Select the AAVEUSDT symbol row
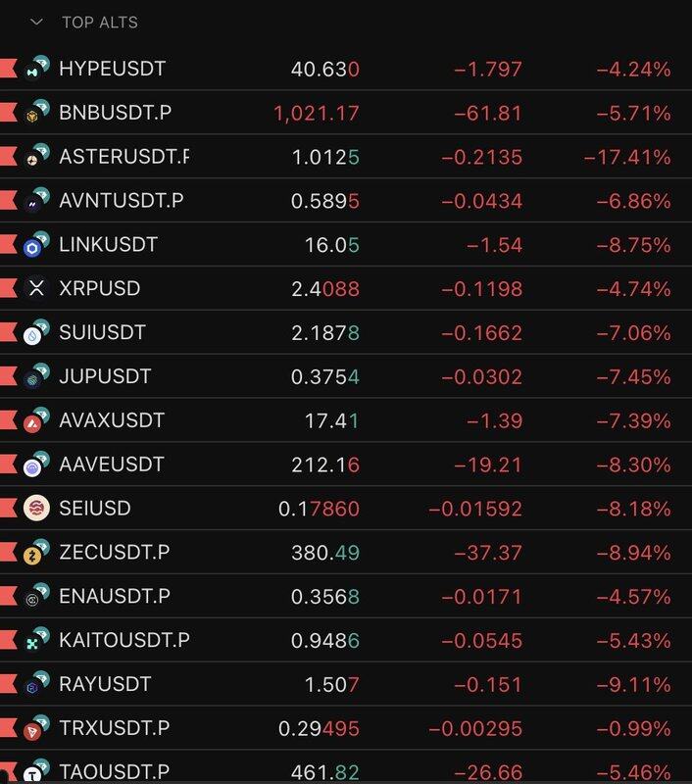The width and height of the screenshot is (692, 784). click(x=111, y=464)
